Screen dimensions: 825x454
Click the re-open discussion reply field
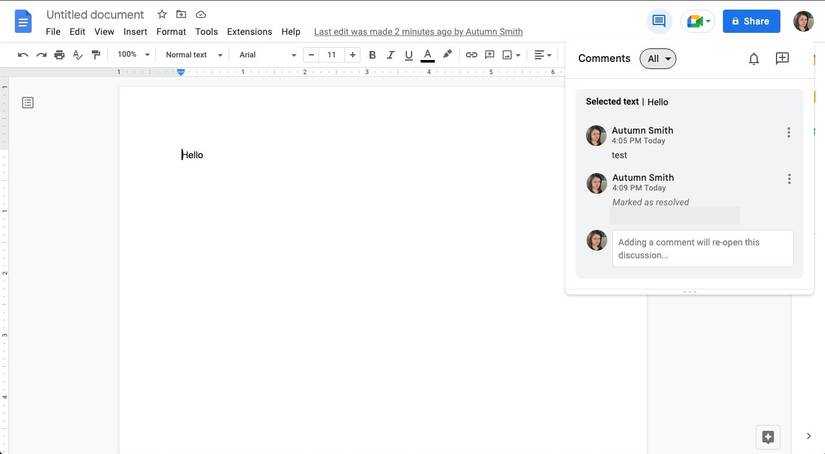[x=702, y=248]
